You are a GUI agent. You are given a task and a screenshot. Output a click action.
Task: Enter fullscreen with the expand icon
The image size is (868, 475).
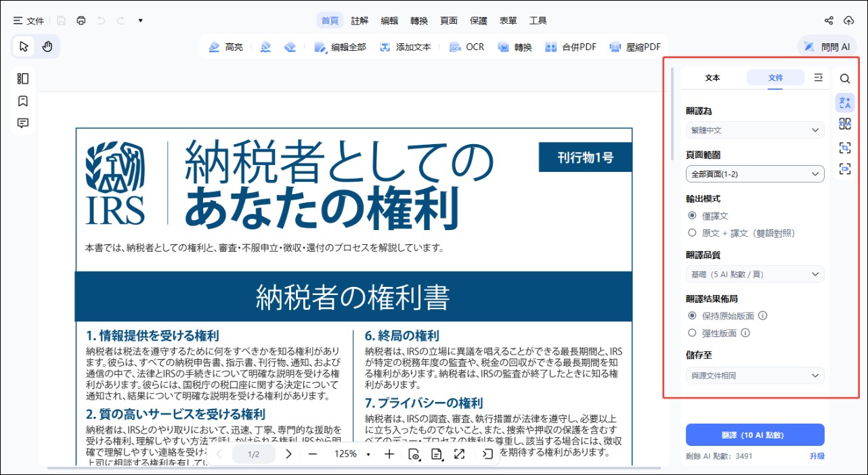[x=459, y=454]
